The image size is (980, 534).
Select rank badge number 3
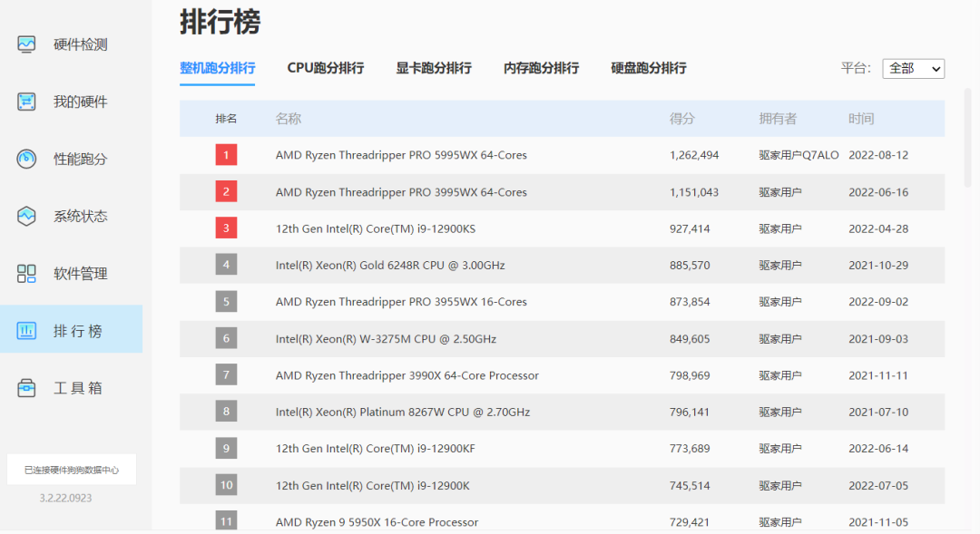[x=226, y=228]
